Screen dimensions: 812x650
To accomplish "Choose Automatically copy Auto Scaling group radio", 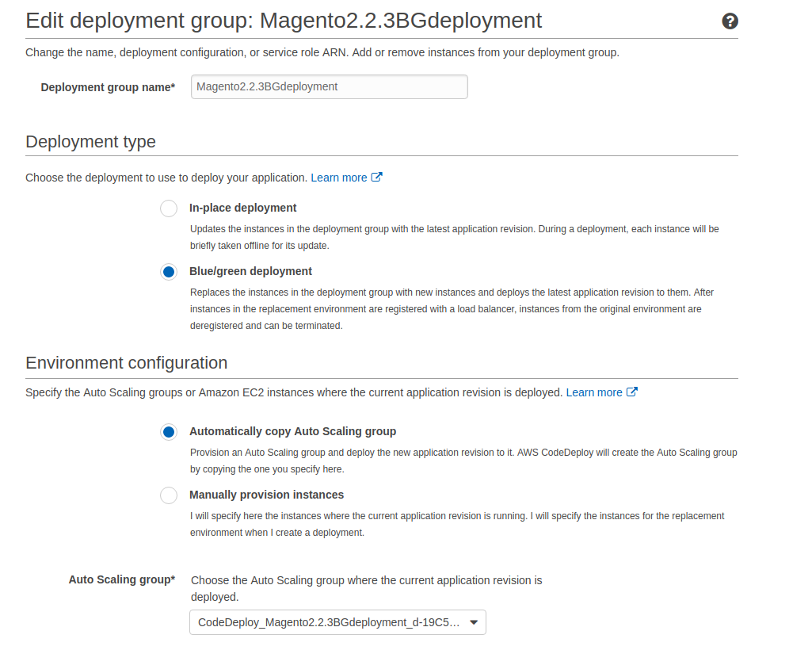I will pos(169,432).
